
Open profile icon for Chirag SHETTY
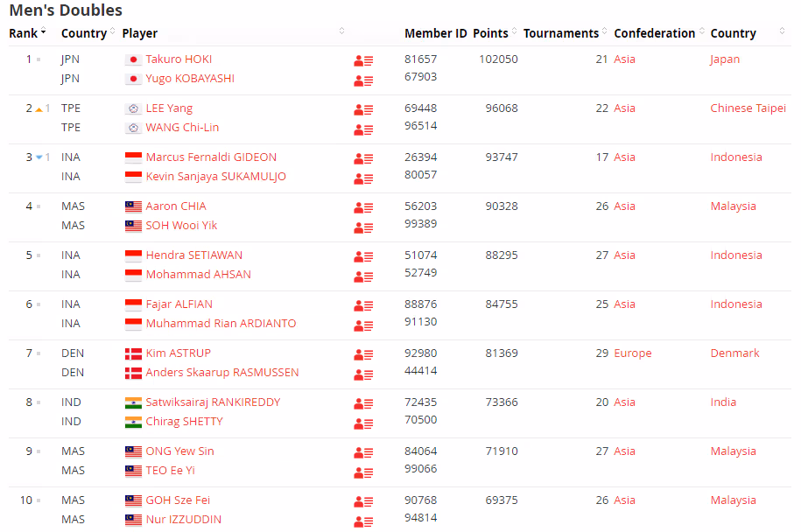[363, 423]
